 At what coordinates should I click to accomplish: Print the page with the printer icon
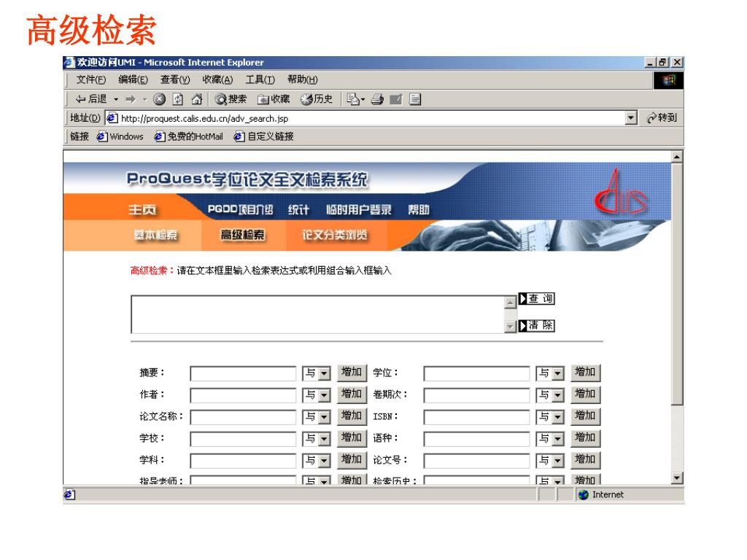click(x=377, y=99)
